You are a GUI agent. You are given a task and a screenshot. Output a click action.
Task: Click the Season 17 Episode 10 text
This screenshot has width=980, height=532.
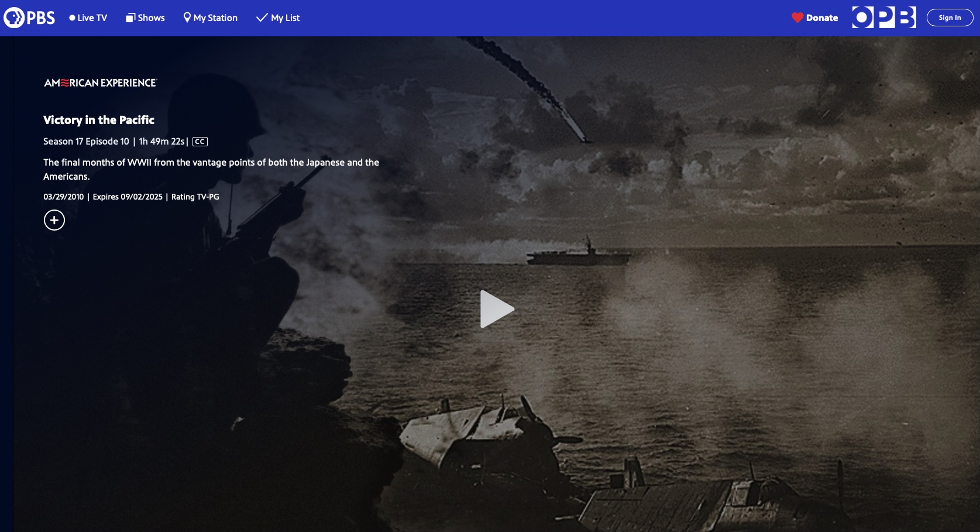[86, 142]
